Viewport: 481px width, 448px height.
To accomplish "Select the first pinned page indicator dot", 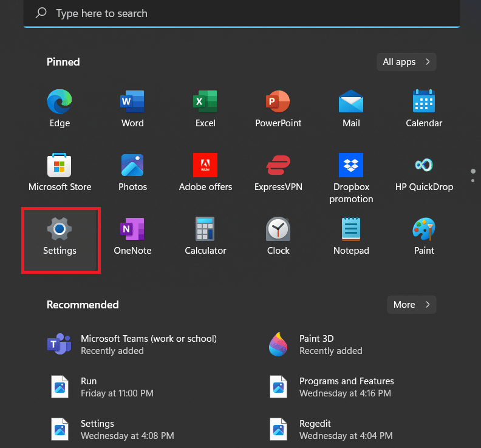I will coord(473,171).
